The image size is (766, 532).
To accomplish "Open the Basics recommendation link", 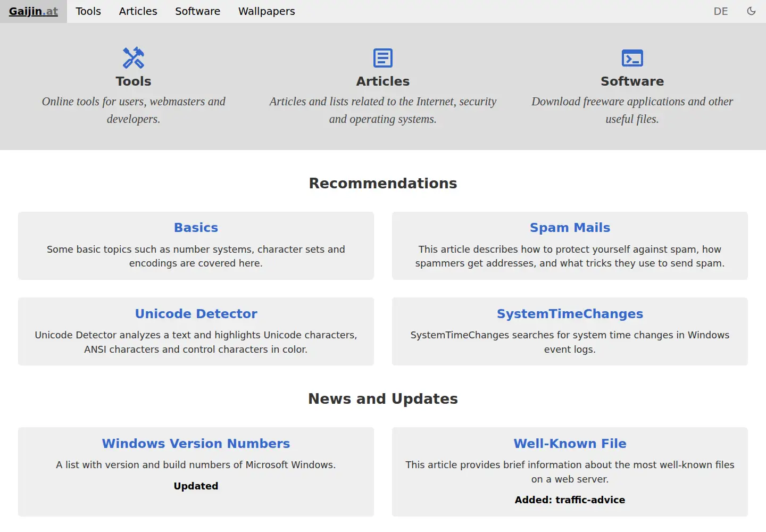I will (x=196, y=228).
